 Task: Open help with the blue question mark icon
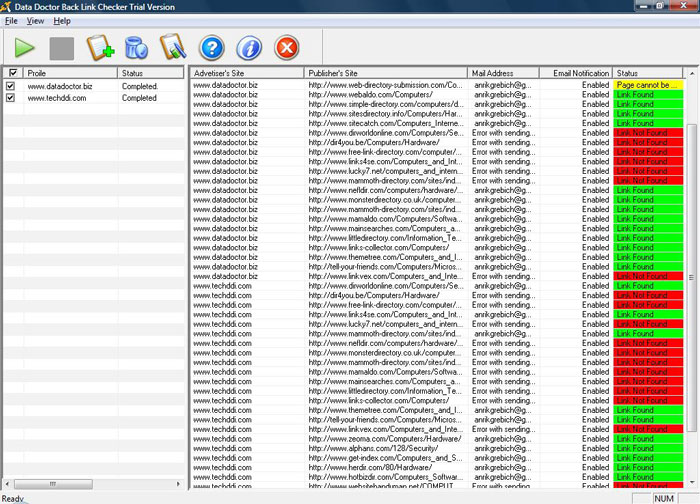click(212, 48)
